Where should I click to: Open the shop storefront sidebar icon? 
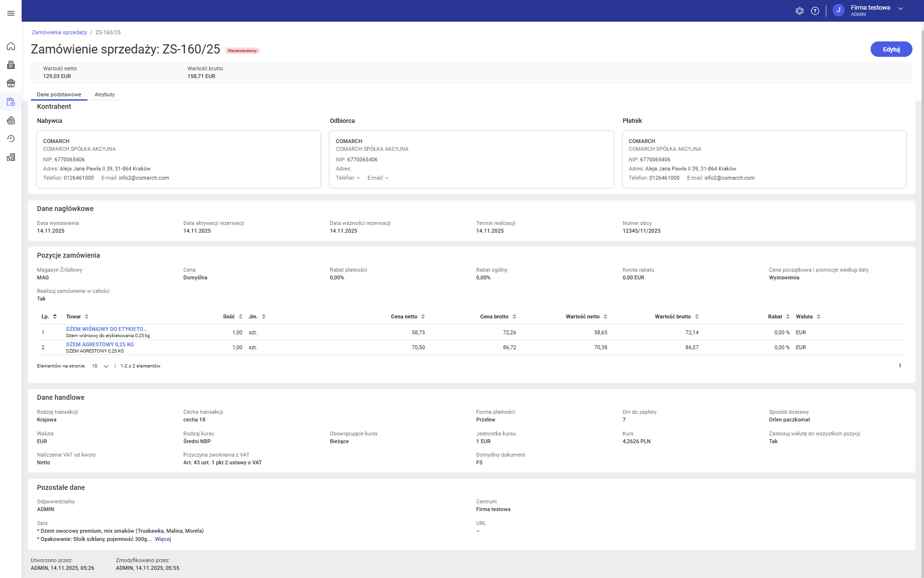tap(11, 83)
